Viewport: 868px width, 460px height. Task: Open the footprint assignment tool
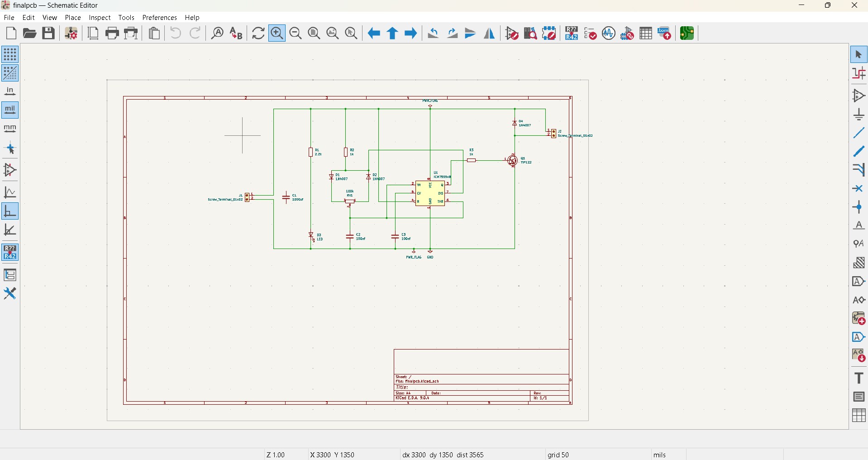pyautogui.click(x=628, y=33)
